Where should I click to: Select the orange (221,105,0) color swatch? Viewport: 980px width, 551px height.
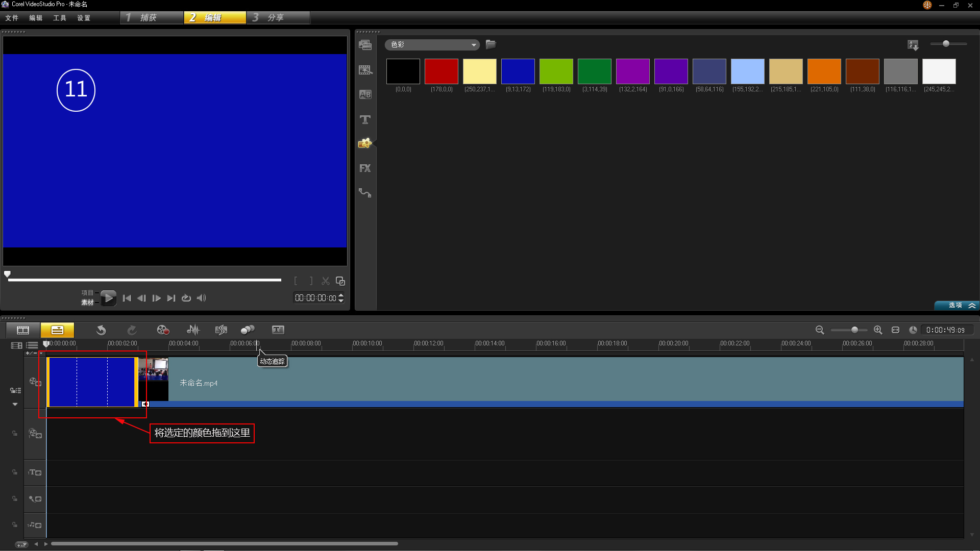pyautogui.click(x=824, y=71)
